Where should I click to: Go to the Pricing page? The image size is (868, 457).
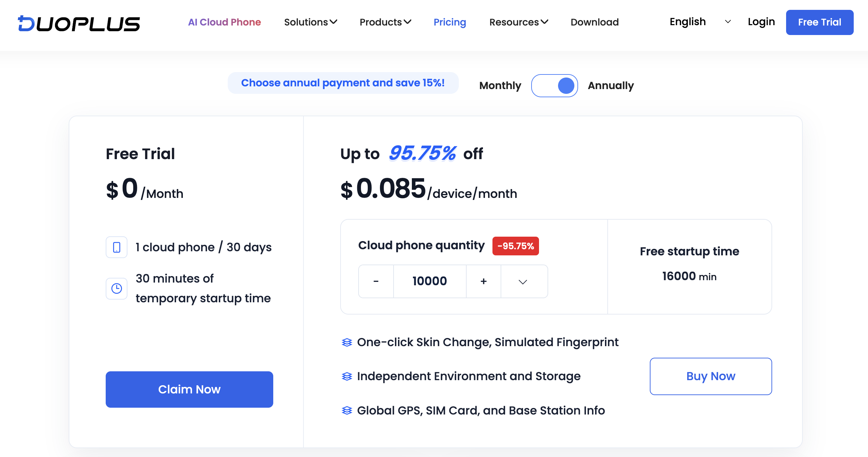pos(450,22)
